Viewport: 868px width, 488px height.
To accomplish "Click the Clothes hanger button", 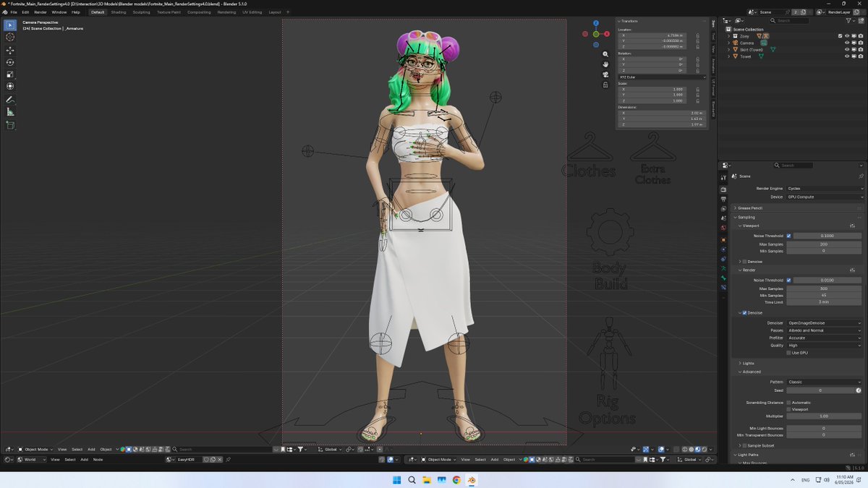I will pyautogui.click(x=590, y=155).
